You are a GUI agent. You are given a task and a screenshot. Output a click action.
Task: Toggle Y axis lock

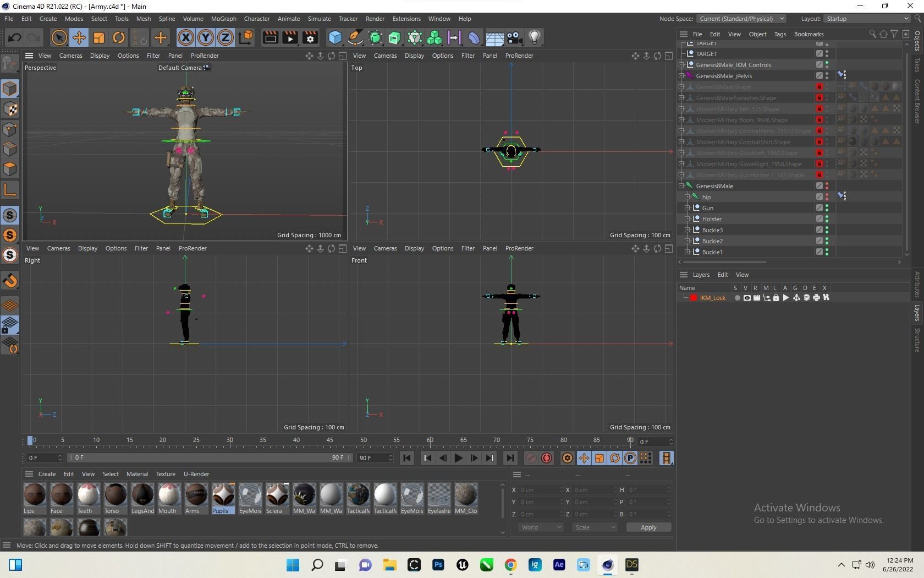click(206, 37)
